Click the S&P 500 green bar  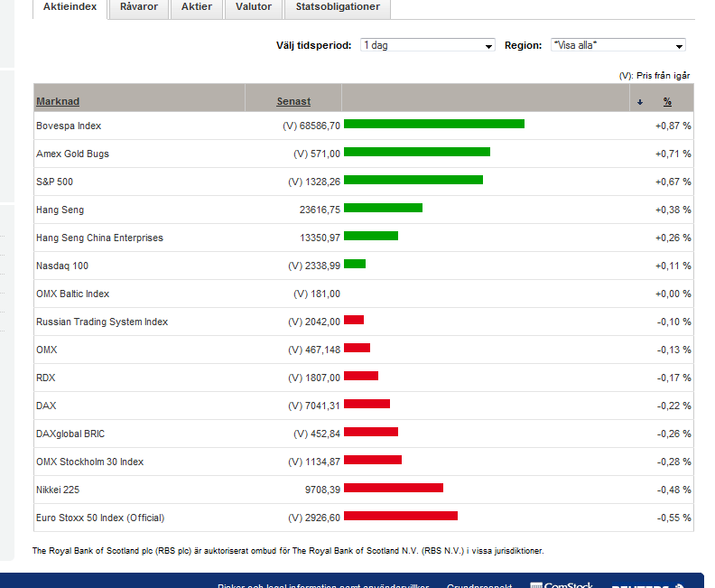pyautogui.click(x=413, y=180)
